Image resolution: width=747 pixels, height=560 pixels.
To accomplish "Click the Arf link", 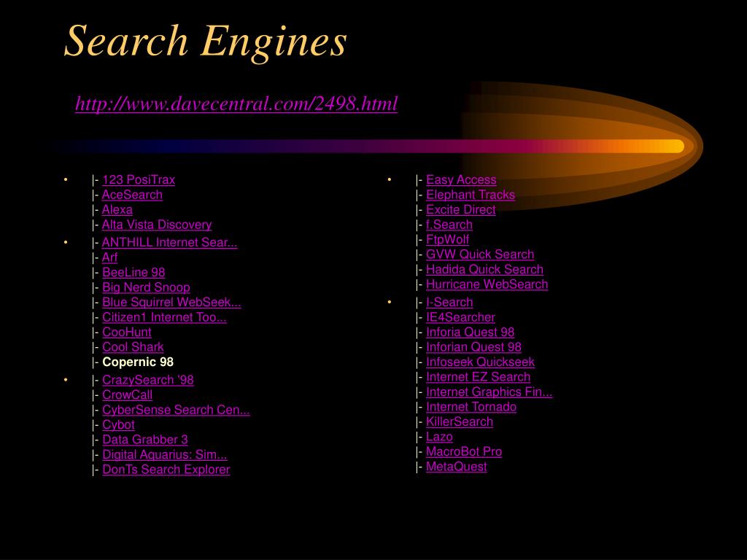I will [109, 257].
